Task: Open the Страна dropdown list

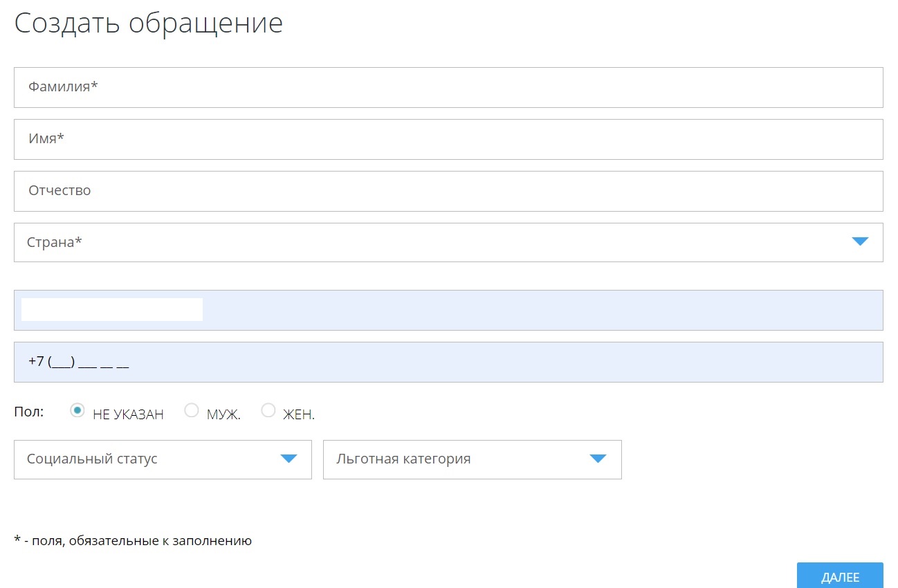Action: point(448,242)
